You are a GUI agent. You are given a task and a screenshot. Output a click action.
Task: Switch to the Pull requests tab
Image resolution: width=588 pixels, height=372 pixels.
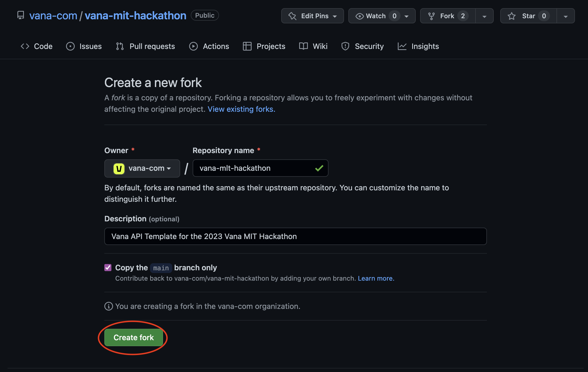click(x=146, y=46)
